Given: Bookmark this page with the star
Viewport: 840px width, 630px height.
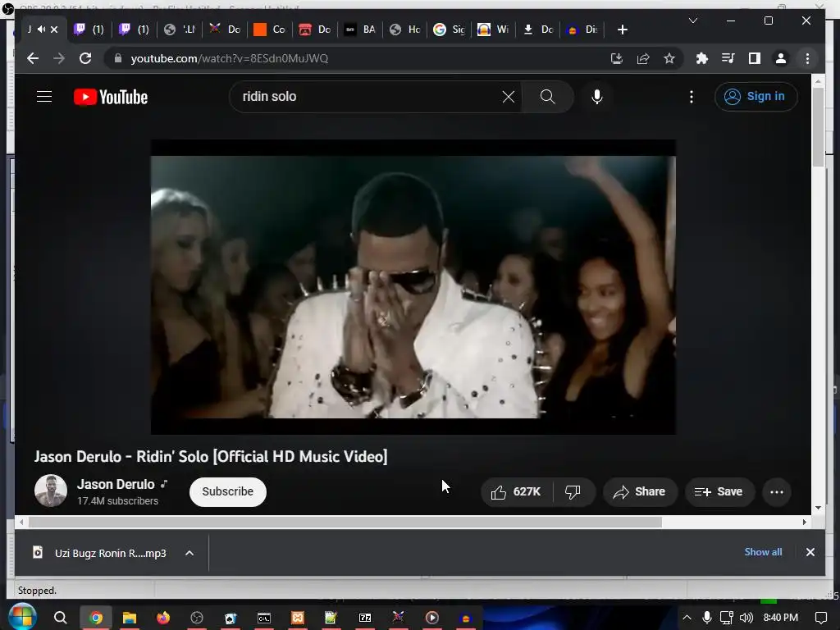Looking at the screenshot, I should coord(669,58).
